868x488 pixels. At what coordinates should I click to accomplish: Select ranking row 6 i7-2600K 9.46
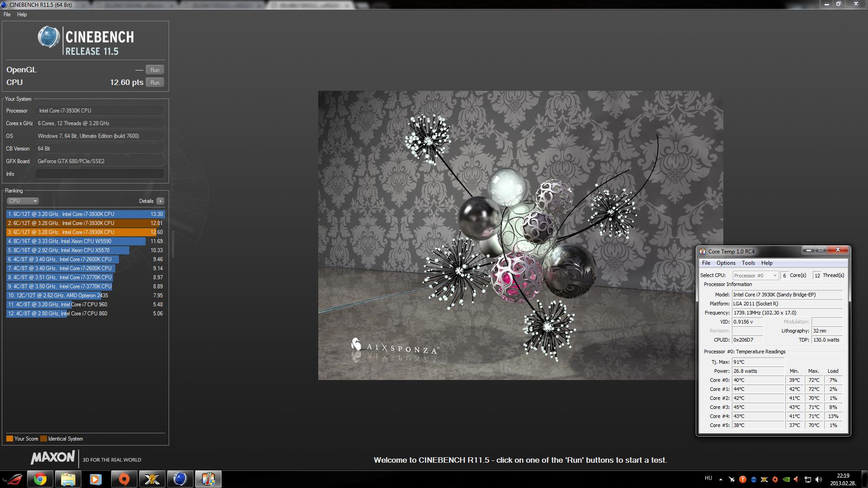coord(85,259)
